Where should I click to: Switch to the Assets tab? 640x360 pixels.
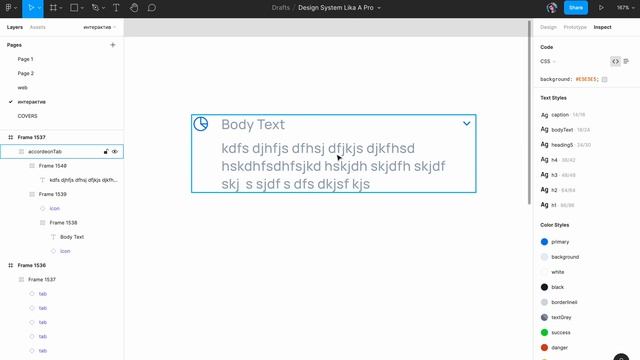pos(38,27)
